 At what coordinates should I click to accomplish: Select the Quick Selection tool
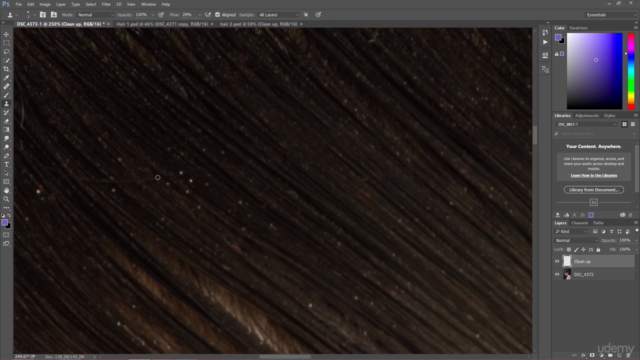6,60
